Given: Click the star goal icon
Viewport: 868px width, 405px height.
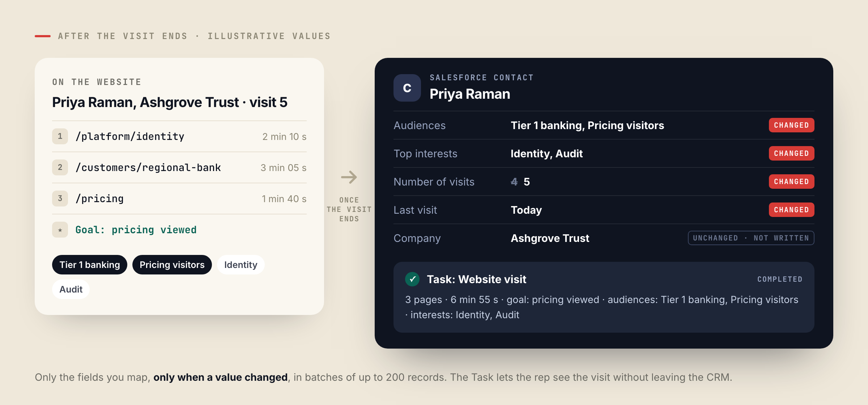Looking at the screenshot, I should coord(60,230).
